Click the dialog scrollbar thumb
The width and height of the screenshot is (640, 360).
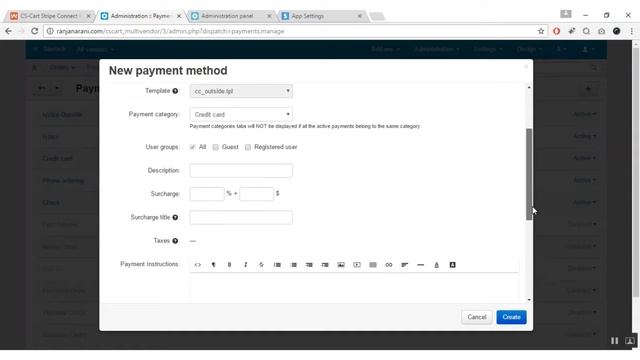point(529,174)
